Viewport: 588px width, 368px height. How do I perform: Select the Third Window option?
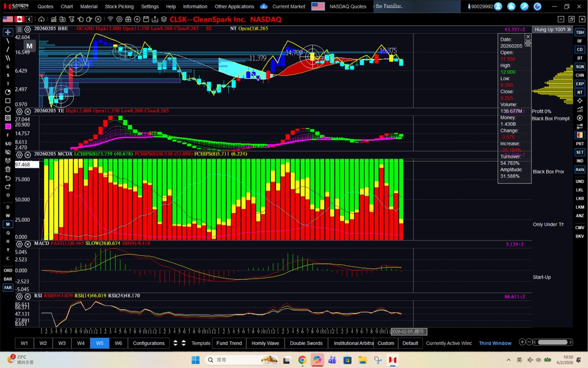click(x=495, y=343)
